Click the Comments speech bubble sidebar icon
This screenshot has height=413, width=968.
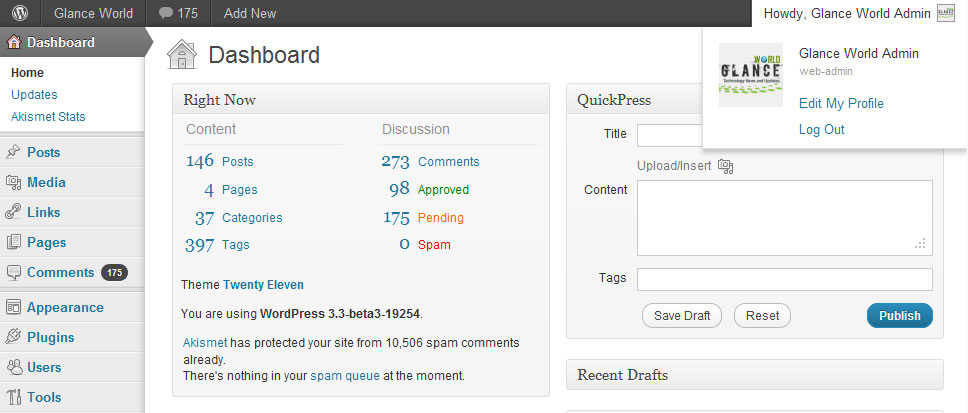tap(13, 273)
